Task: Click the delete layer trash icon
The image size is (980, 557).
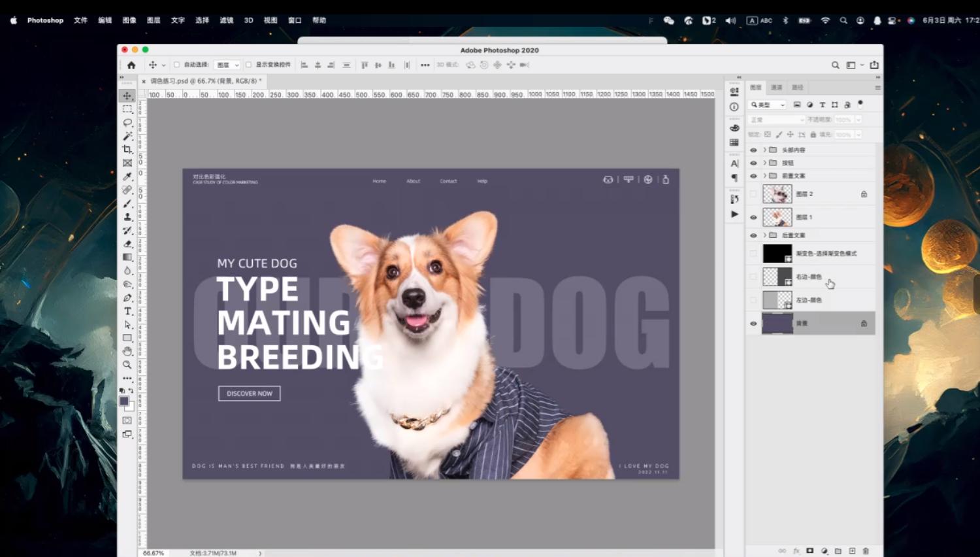Action: (866, 551)
